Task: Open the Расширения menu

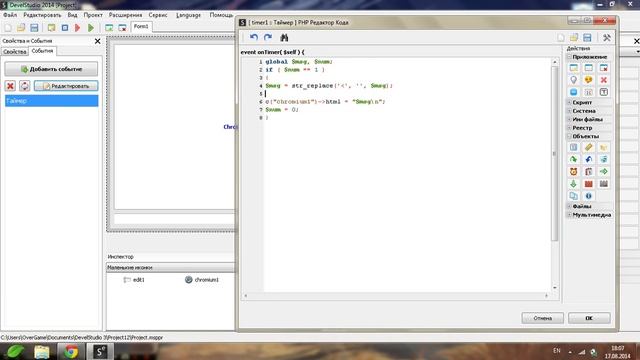Action: 125,15
